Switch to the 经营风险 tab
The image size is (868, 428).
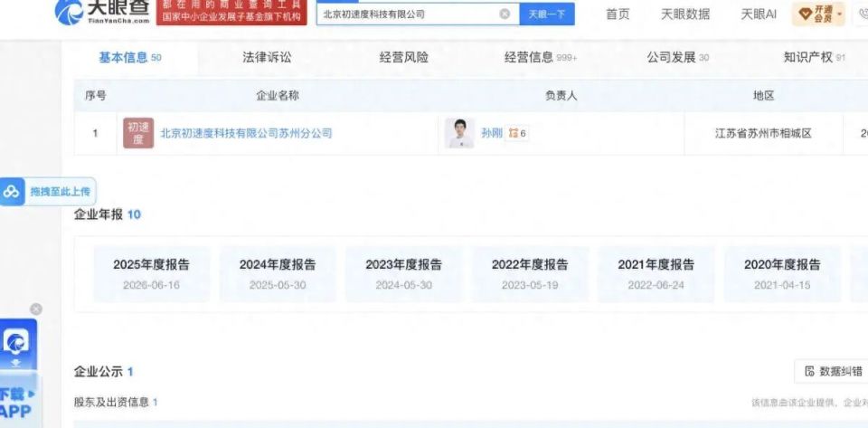tap(404, 57)
